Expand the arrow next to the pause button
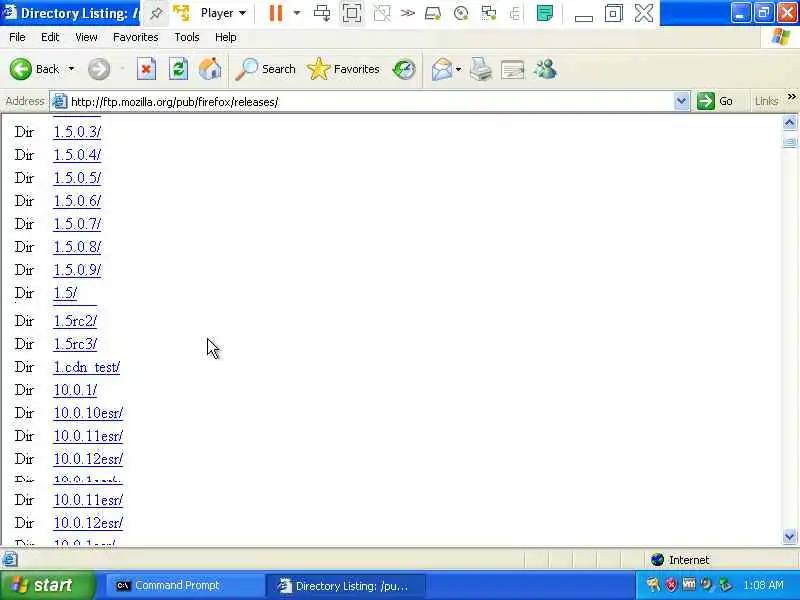The height and width of the screenshot is (600, 800). (296, 13)
